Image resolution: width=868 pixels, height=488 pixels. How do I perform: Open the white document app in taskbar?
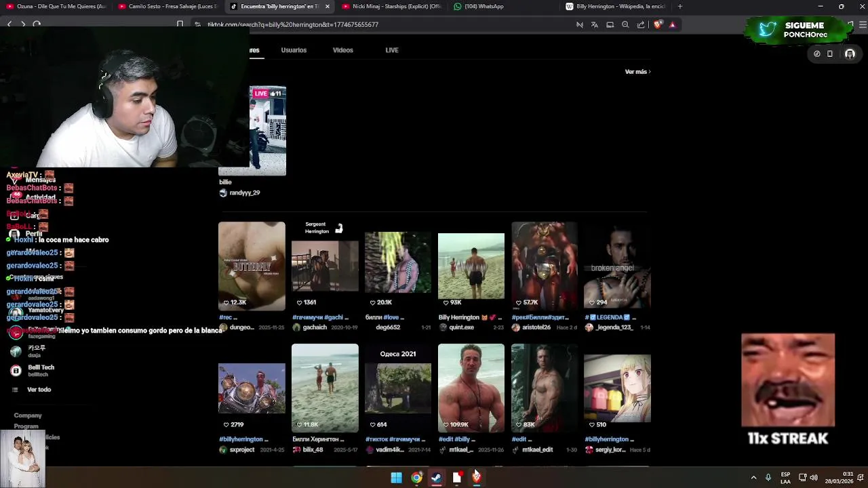(456, 478)
